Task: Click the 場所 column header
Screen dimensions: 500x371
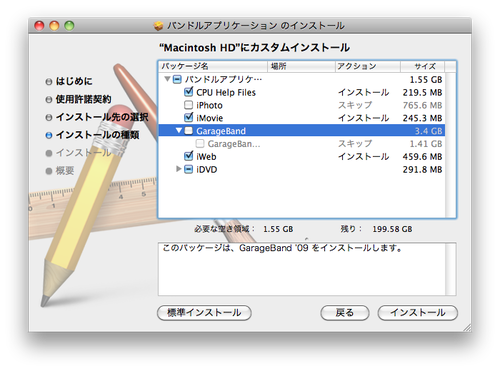Action: 301,66
